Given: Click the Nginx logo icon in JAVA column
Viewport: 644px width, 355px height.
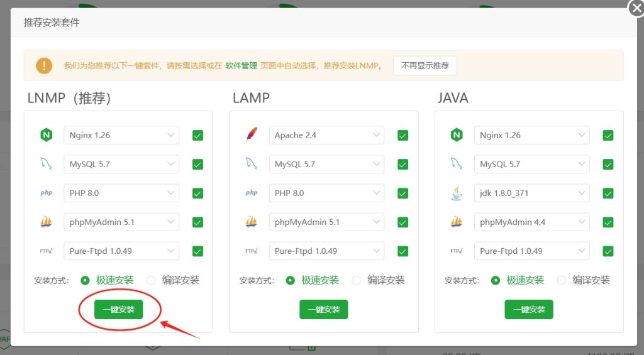Looking at the screenshot, I should [x=457, y=135].
